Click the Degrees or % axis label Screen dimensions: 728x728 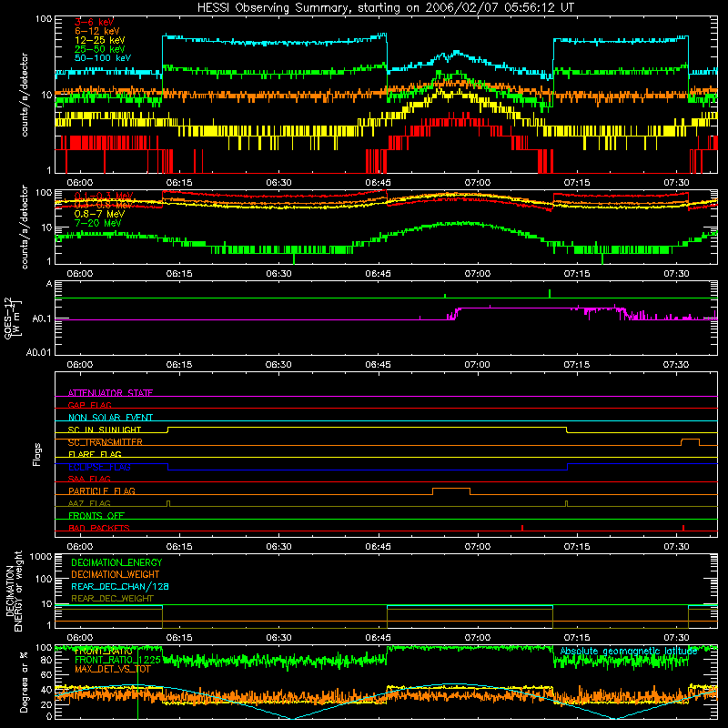[24, 682]
